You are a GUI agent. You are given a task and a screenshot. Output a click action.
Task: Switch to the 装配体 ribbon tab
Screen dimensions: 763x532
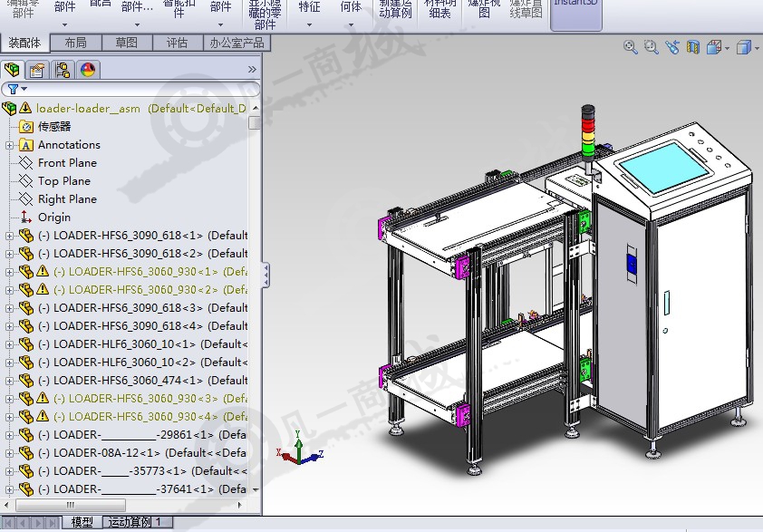24,43
